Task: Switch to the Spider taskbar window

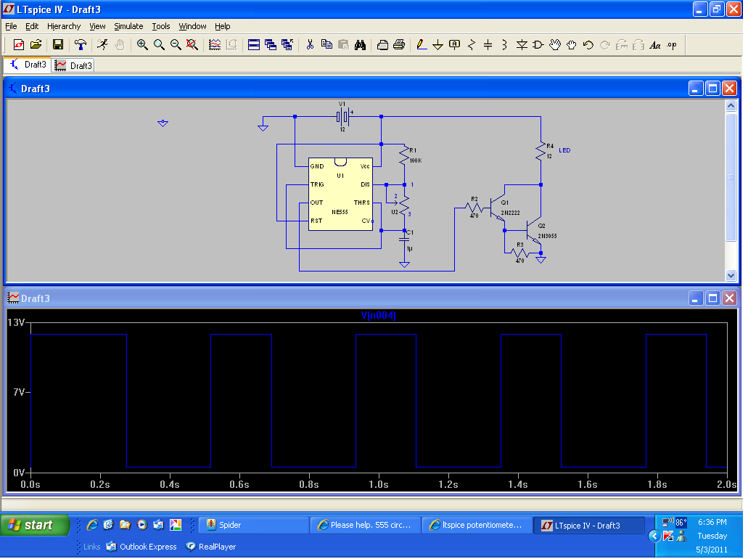Action: (x=254, y=525)
